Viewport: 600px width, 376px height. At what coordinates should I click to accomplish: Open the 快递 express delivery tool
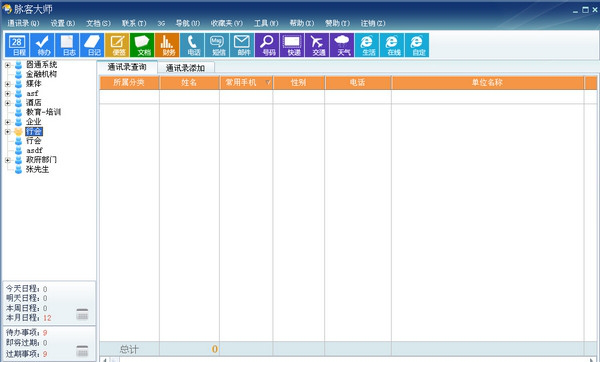click(x=292, y=45)
